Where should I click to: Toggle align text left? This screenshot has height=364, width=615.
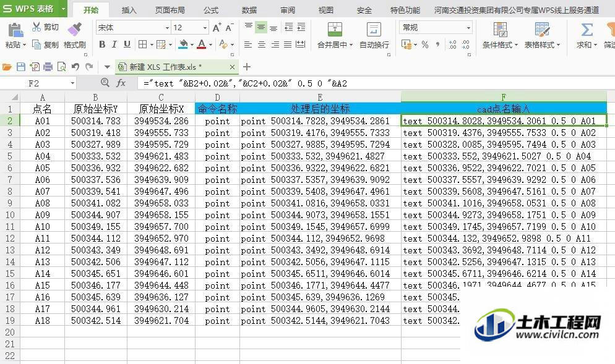248,44
